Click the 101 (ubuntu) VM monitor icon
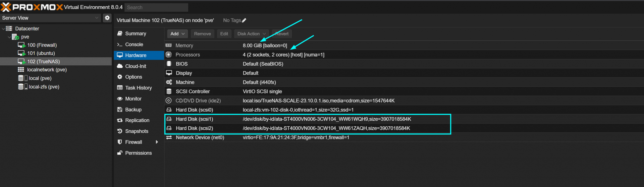 pos(21,53)
